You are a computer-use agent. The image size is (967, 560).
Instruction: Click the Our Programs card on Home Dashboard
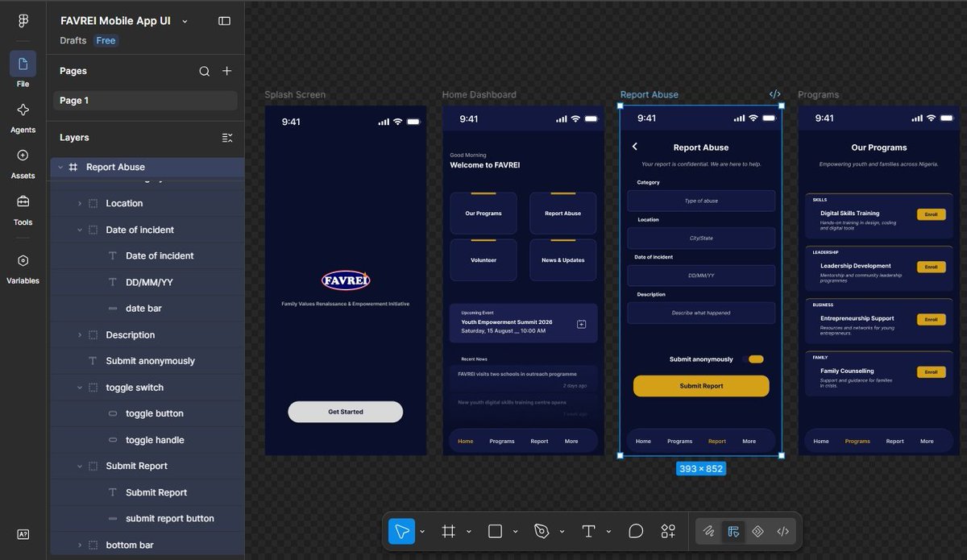click(x=483, y=214)
